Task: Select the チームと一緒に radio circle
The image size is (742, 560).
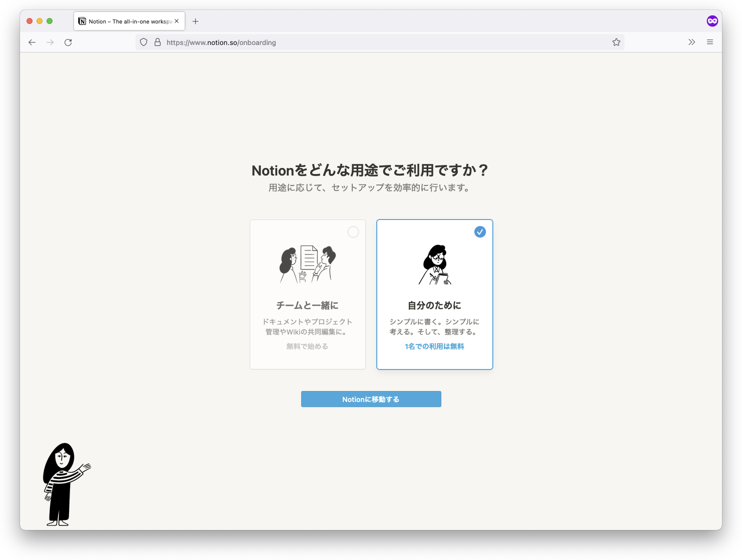Action: (353, 232)
